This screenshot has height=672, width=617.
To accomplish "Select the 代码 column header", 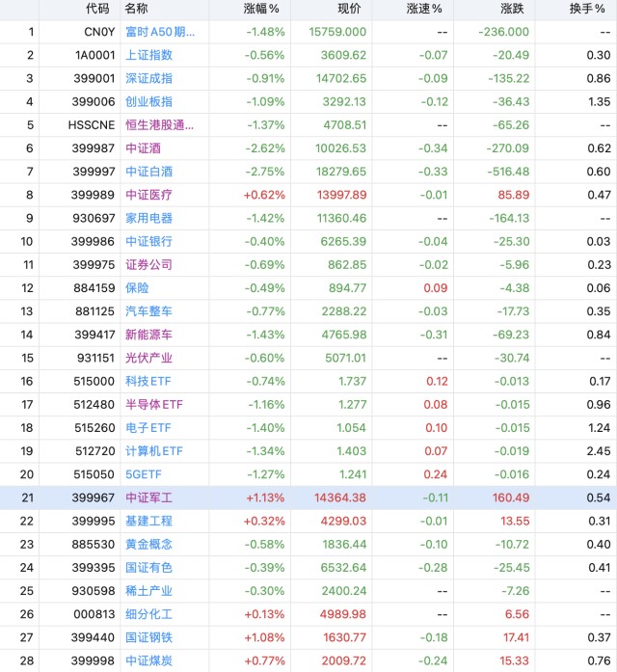I will click(x=97, y=9).
